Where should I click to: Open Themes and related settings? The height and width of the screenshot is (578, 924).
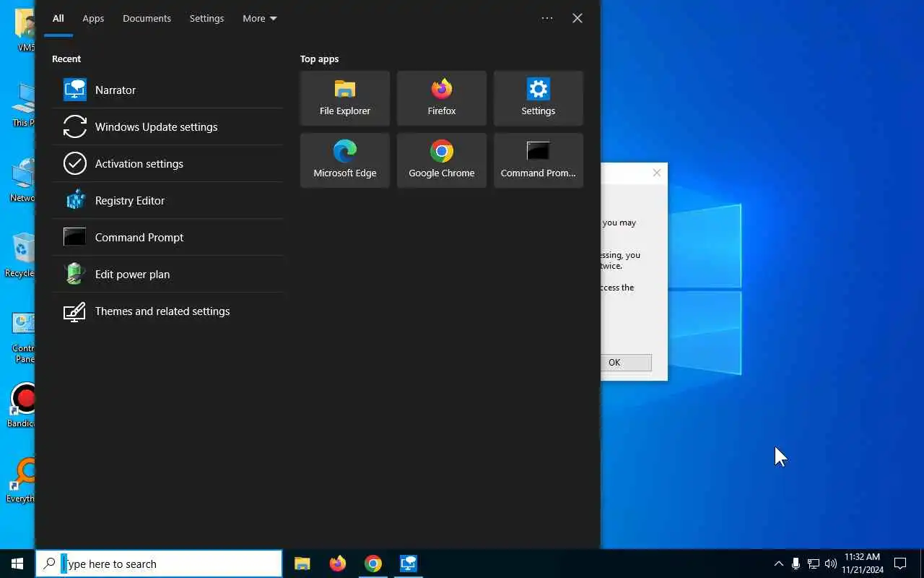167,311
